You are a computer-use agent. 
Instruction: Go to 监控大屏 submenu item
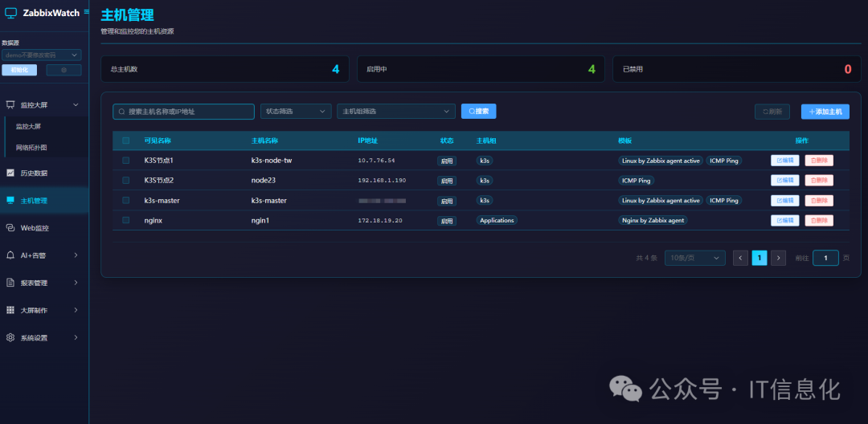click(x=29, y=126)
